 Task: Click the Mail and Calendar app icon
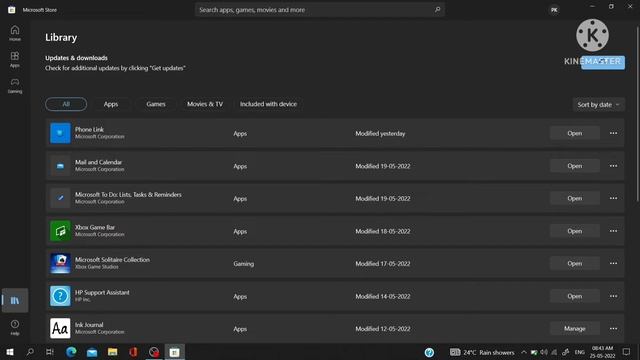pos(60,166)
